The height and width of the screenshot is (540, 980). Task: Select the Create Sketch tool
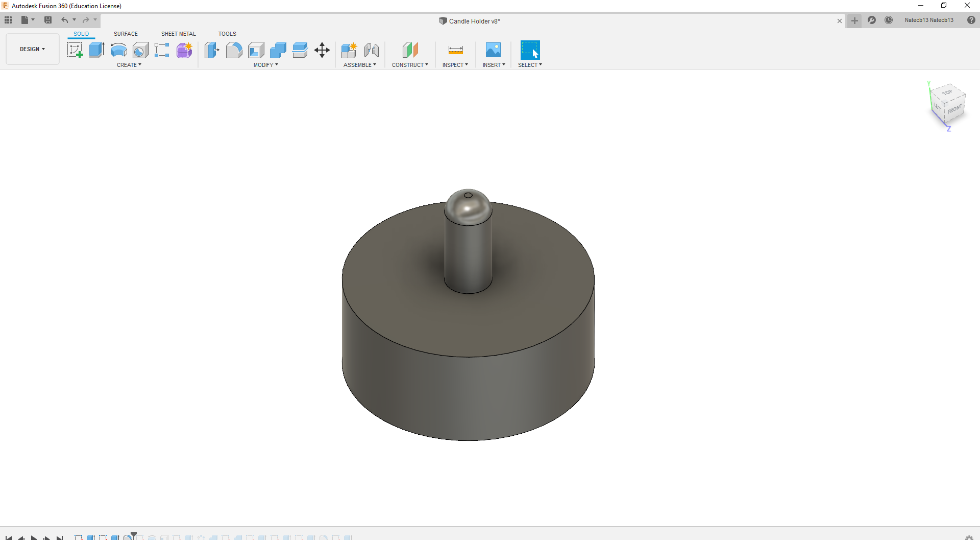pos(75,50)
